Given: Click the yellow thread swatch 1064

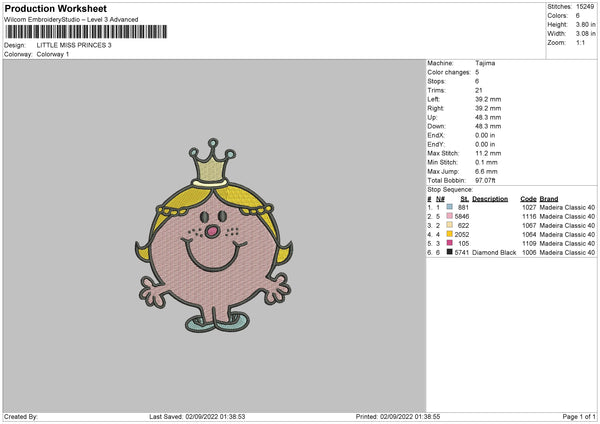Looking at the screenshot, I should [449, 234].
